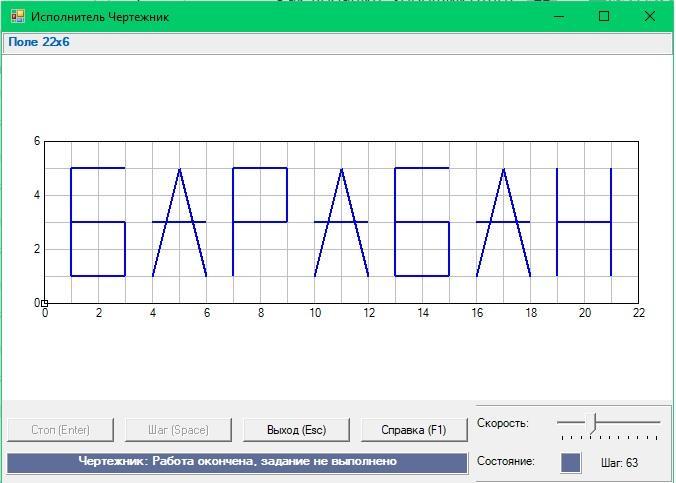Click the x-axis label 22
The width and height of the screenshot is (676, 483).
coord(638,313)
